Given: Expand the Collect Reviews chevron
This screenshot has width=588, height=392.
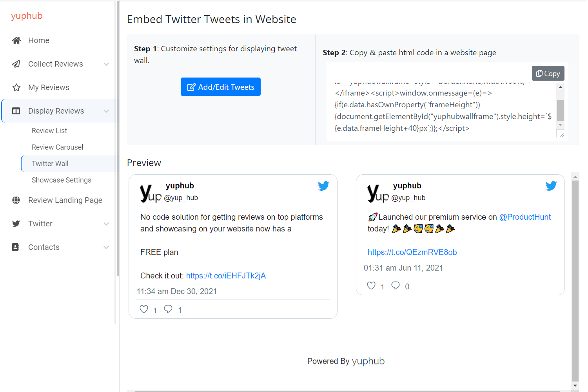Looking at the screenshot, I should click(x=106, y=64).
